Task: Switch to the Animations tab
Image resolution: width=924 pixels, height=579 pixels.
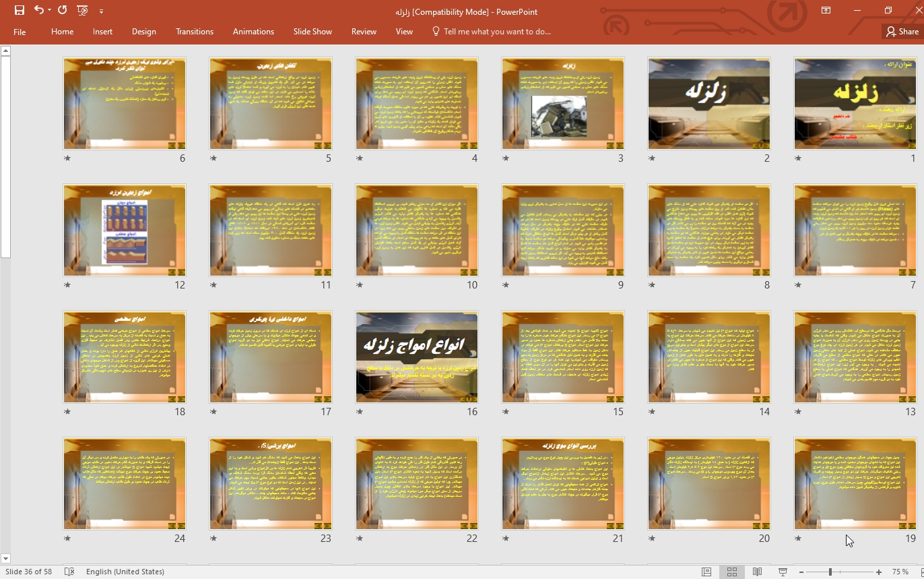Action: (253, 32)
